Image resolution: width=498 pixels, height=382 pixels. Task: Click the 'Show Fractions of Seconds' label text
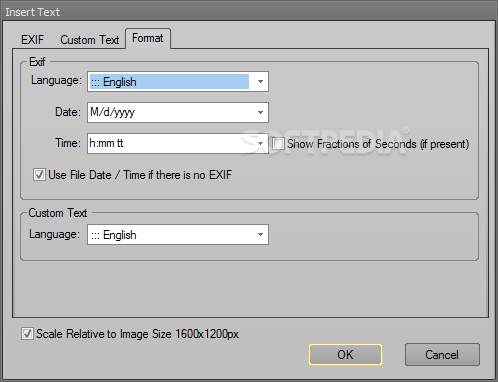[378, 144]
